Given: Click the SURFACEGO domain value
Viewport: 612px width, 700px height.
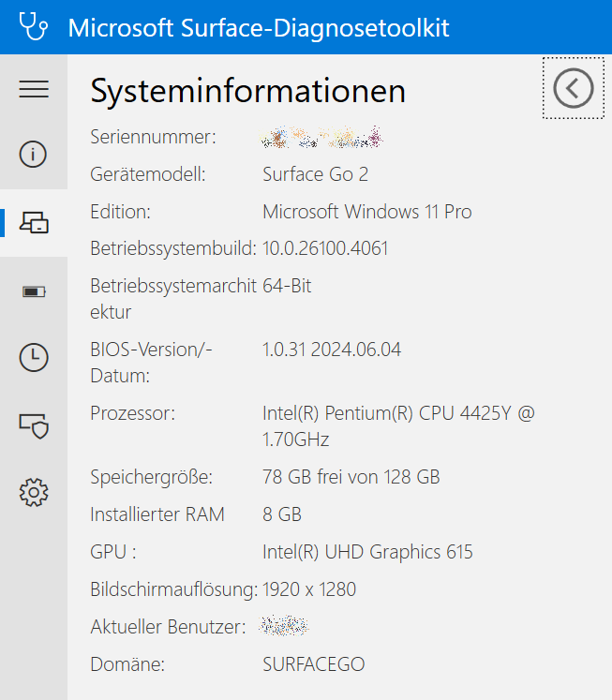Looking at the screenshot, I should click(313, 664).
